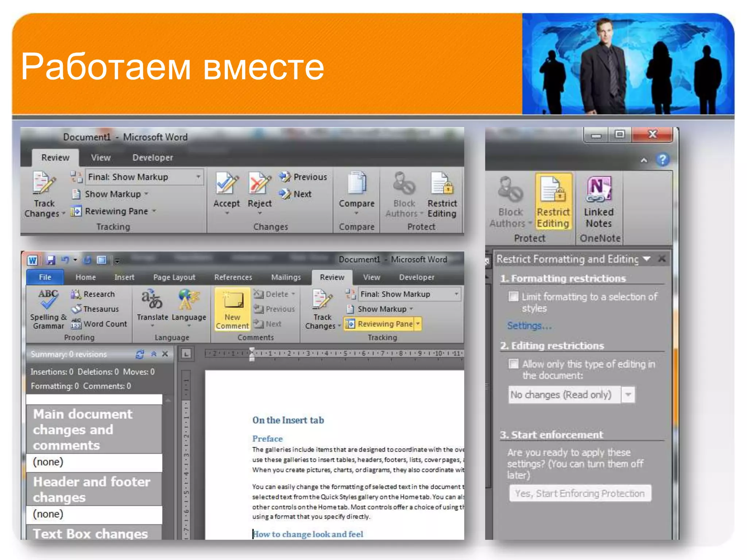Refresh the revisions summary pane

coord(140,354)
